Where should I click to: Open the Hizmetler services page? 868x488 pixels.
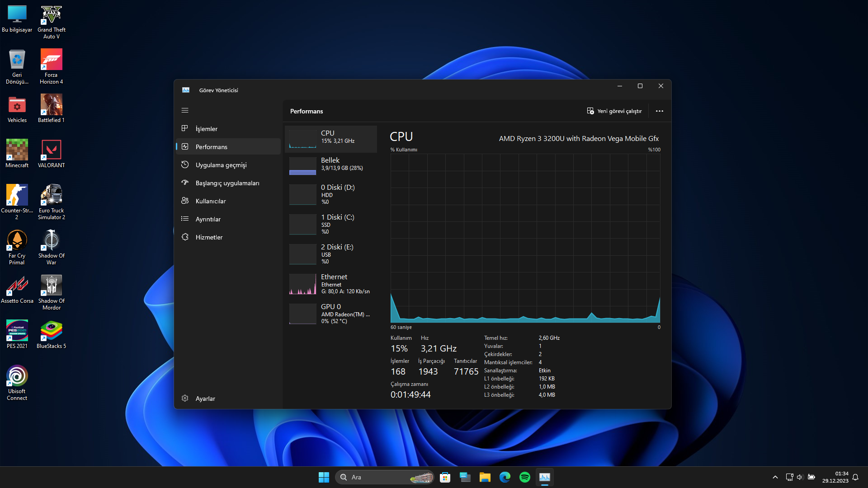coord(209,237)
